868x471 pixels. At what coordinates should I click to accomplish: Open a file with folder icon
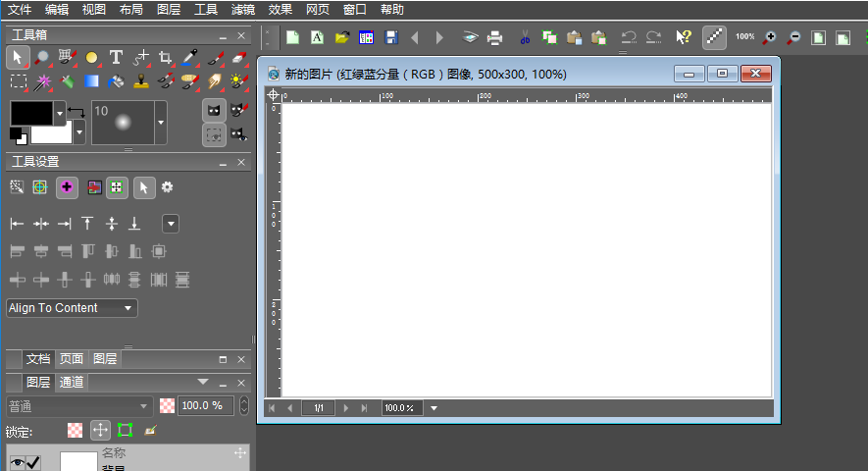342,37
